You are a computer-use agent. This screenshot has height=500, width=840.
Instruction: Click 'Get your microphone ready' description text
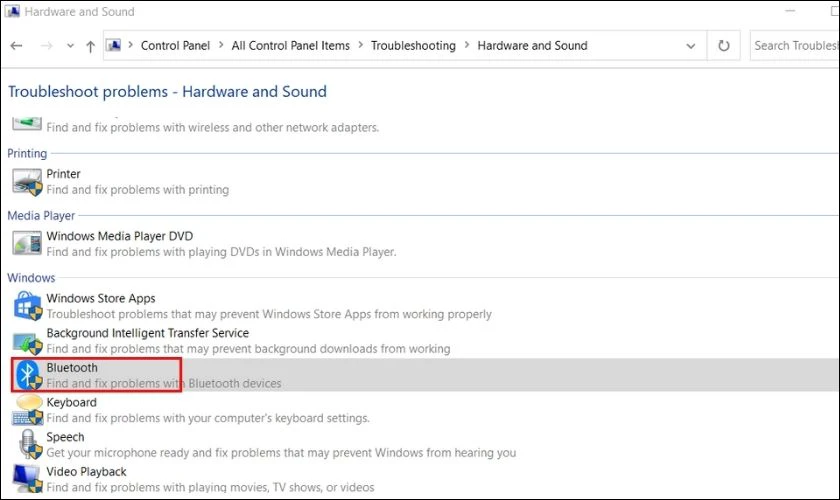pyautogui.click(x=281, y=453)
